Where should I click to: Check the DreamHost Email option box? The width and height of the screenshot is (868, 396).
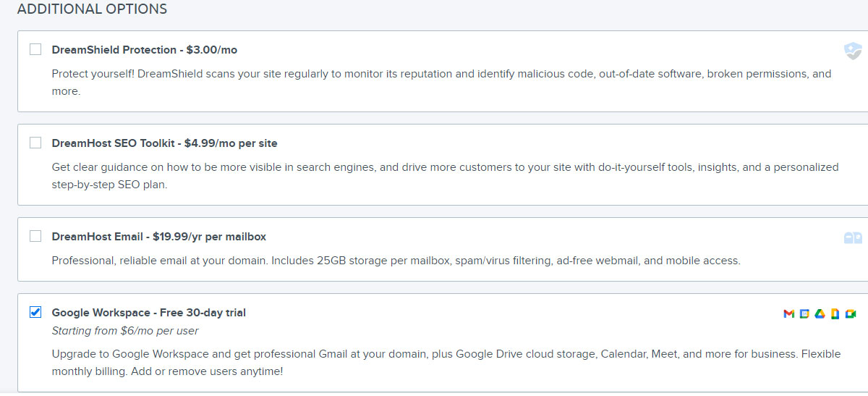point(35,236)
